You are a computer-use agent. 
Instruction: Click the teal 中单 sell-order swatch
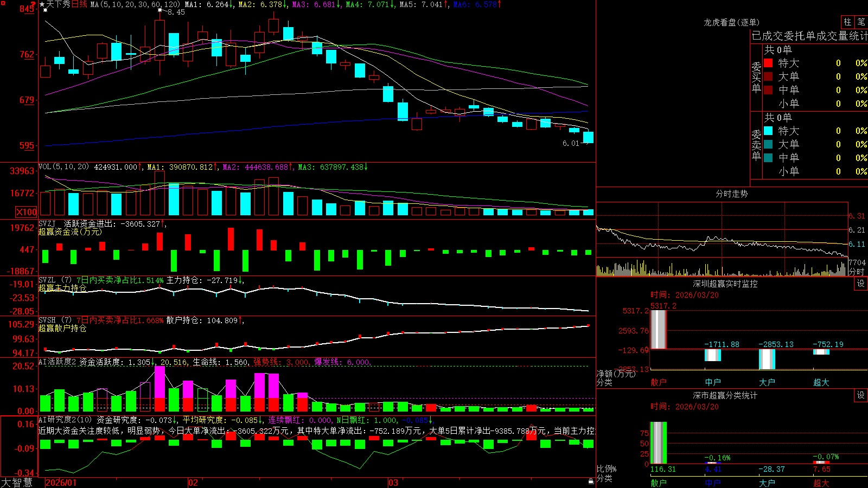tap(768, 158)
